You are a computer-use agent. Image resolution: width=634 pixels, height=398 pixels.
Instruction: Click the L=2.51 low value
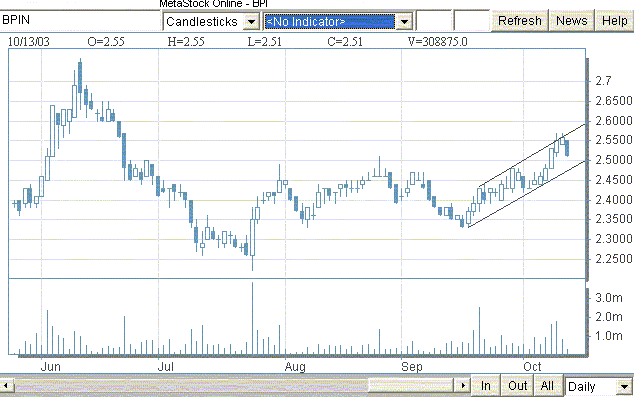tap(264, 42)
